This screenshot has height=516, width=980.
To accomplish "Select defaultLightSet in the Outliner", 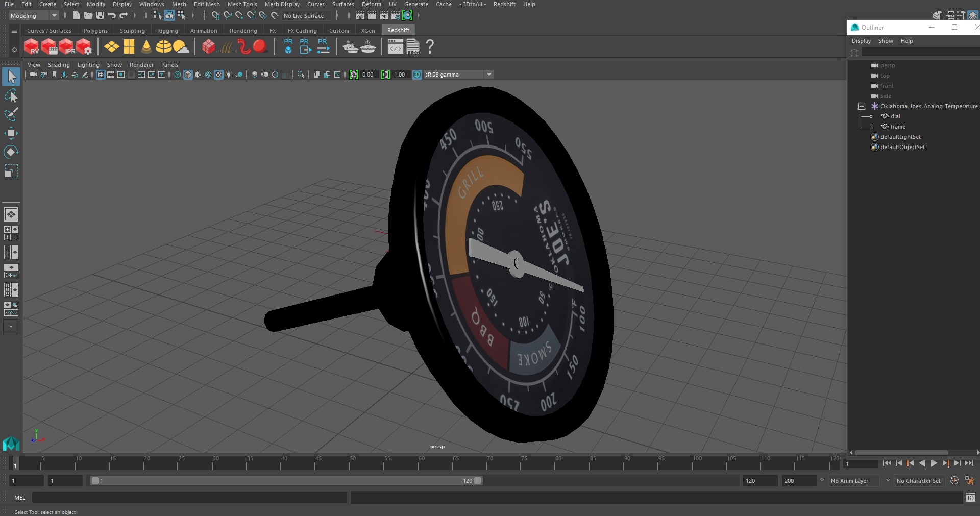I will [x=900, y=137].
